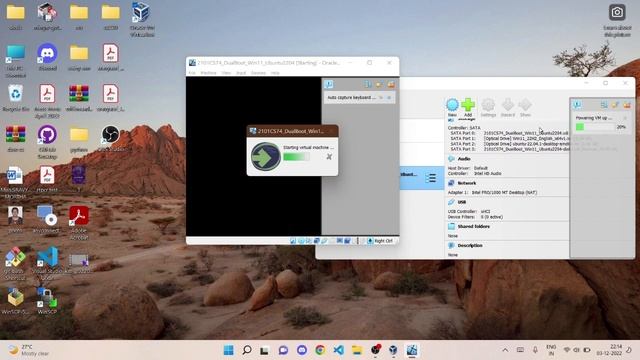Open the WinSCP desktop shortcut
Viewport: 640px width, 360px height.
[47, 301]
